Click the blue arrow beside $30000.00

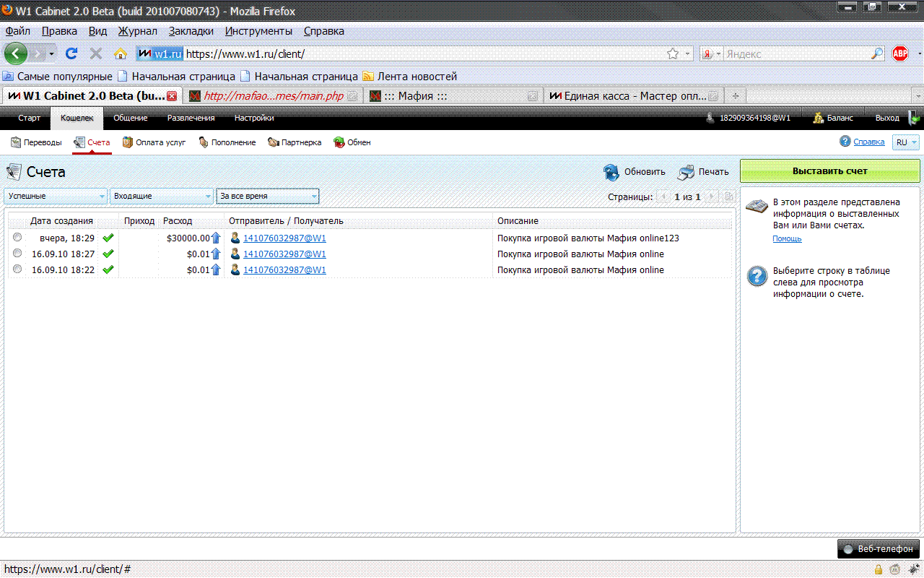point(216,238)
